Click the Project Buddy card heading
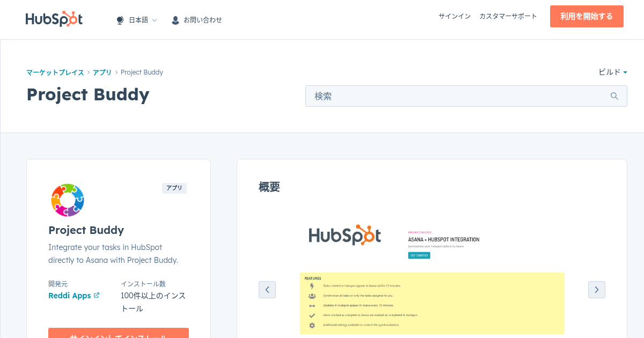The height and width of the screenshot is (338, 644). point(86,230)
